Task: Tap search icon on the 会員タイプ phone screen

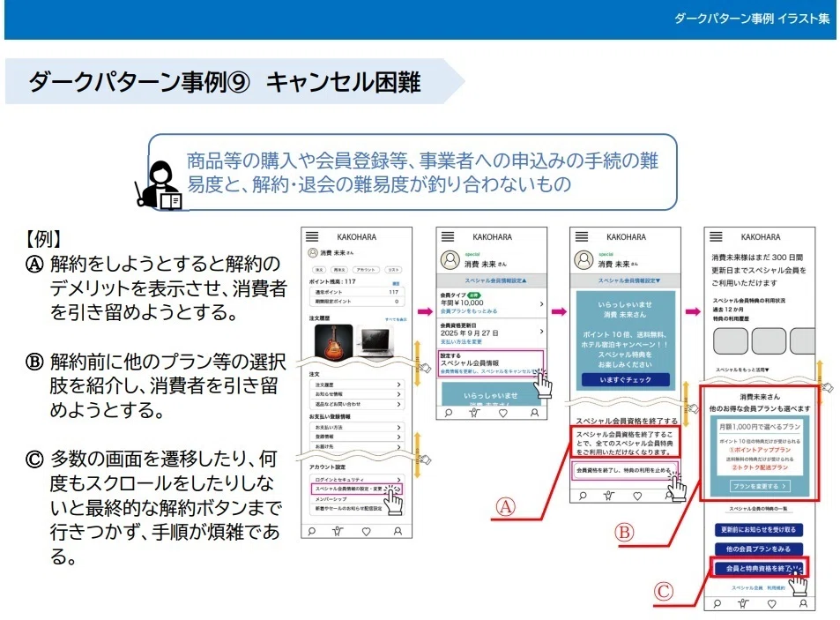Action: pos(449,413)
